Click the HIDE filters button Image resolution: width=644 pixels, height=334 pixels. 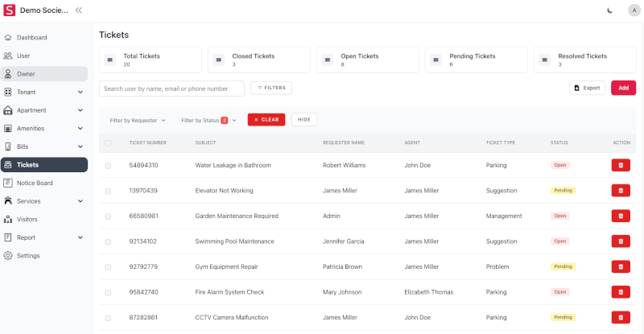tap(304, 120)
